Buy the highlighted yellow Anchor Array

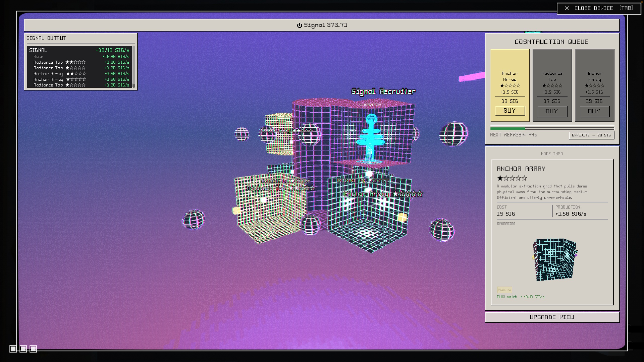510,111
